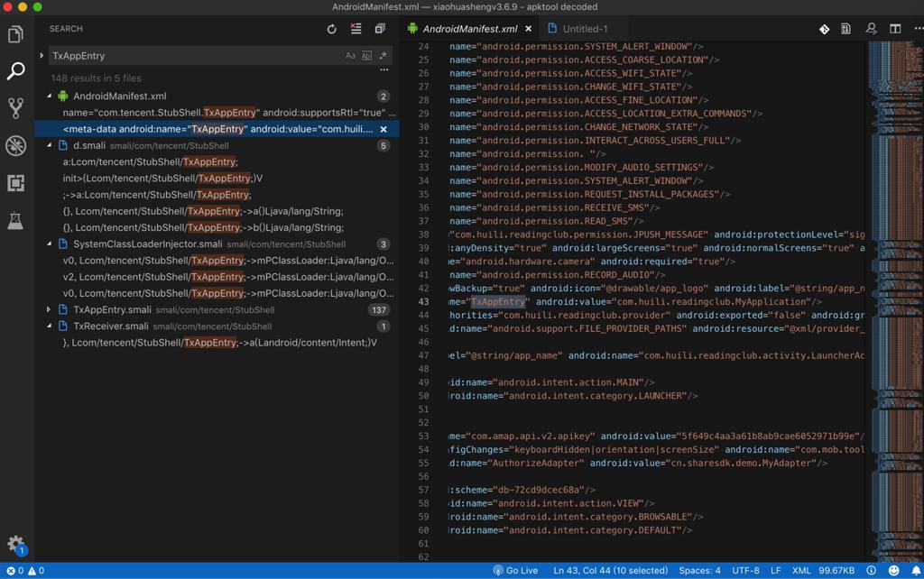Collapse the d.smali results group
This screenshot has height=579, width=924.
pyautogui.click(x=50, y=145)
